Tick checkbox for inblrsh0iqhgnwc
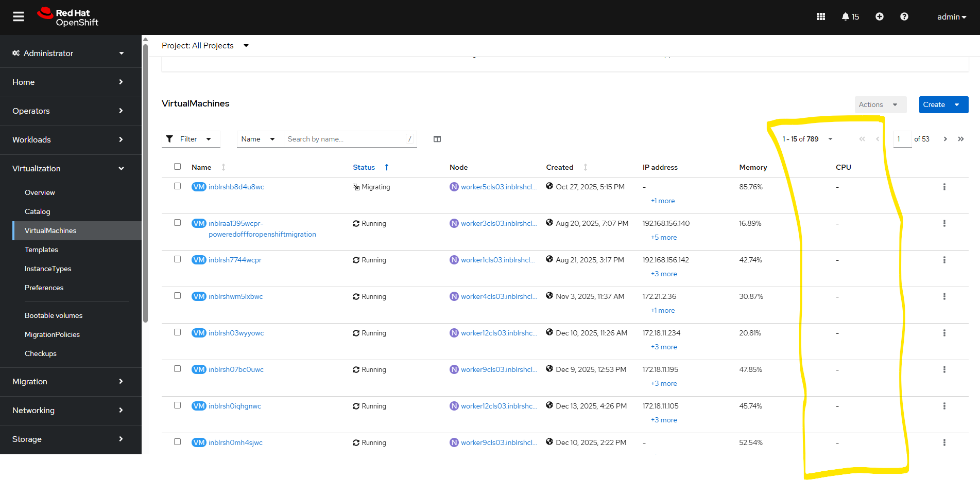 click(178, 405)
